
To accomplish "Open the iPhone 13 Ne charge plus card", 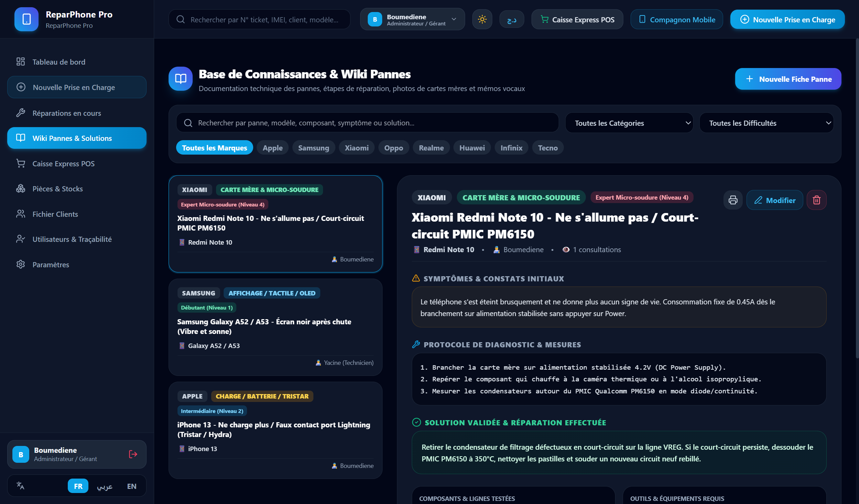I will (x=275, y=430).
